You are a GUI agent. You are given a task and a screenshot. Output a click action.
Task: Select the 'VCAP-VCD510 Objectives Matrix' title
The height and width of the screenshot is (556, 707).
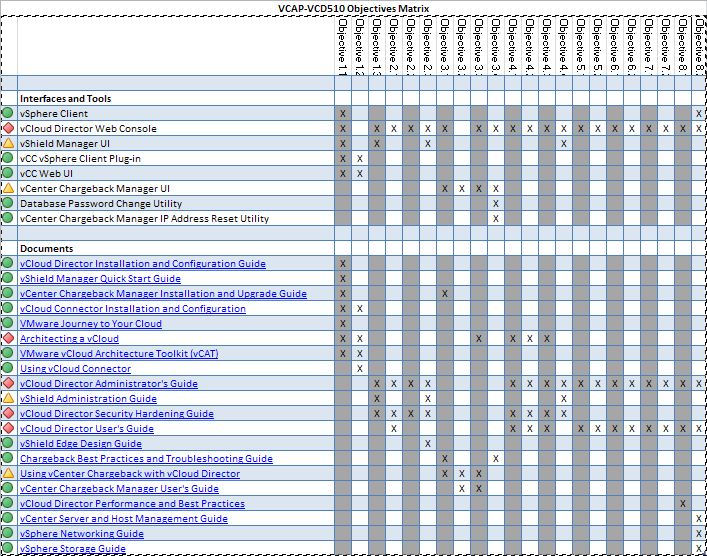pyautogui.click(x=353, y=8)
